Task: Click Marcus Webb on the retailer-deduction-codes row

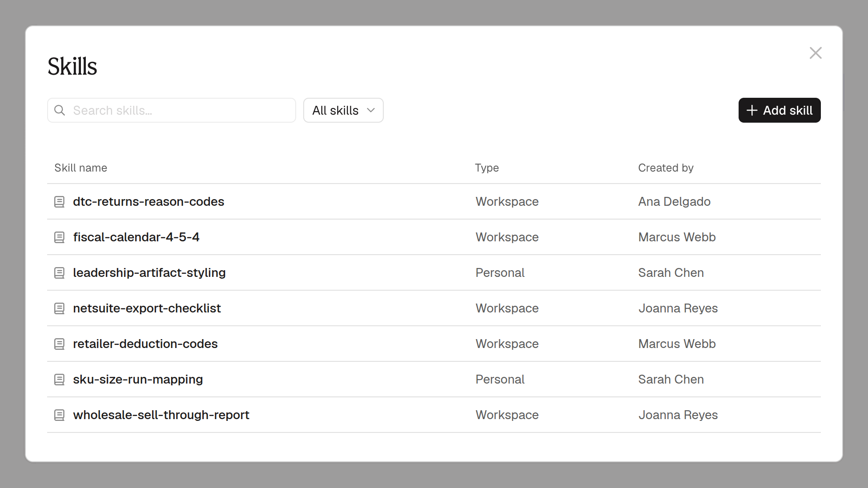Action: [677, 344]
